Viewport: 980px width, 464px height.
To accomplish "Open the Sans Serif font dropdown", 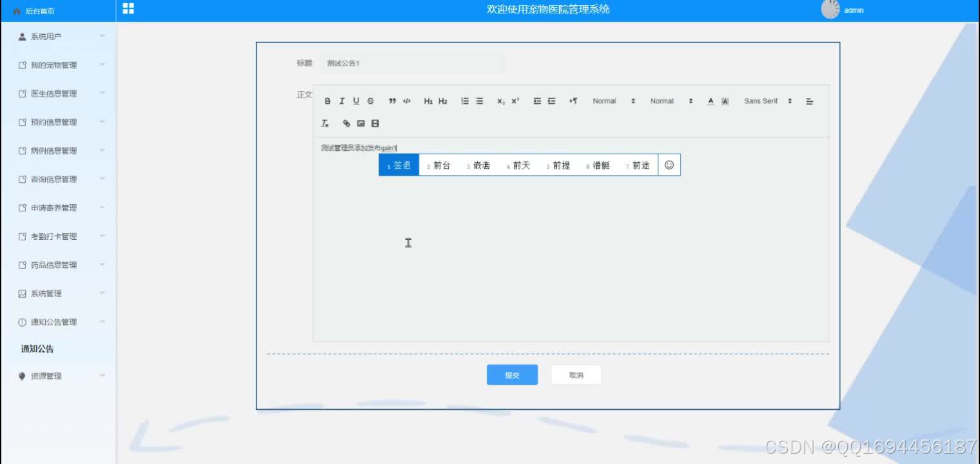I will coord(768,101).
